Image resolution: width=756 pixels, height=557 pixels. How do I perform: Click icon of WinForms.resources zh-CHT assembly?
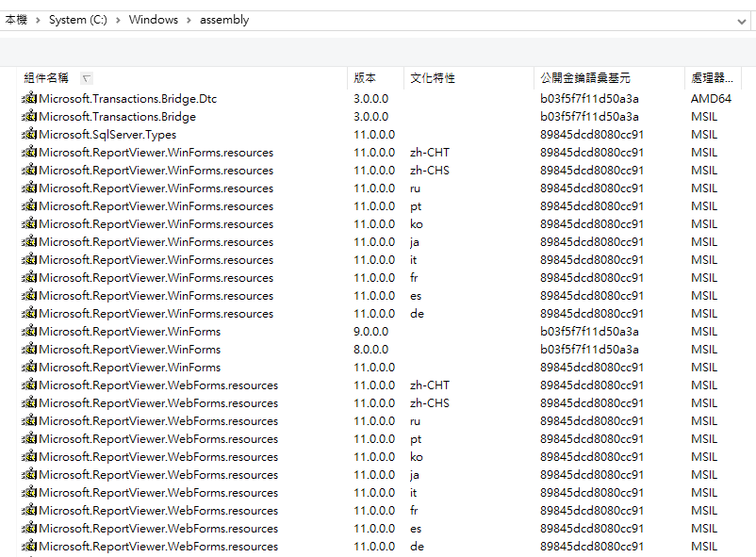(29, 153)
